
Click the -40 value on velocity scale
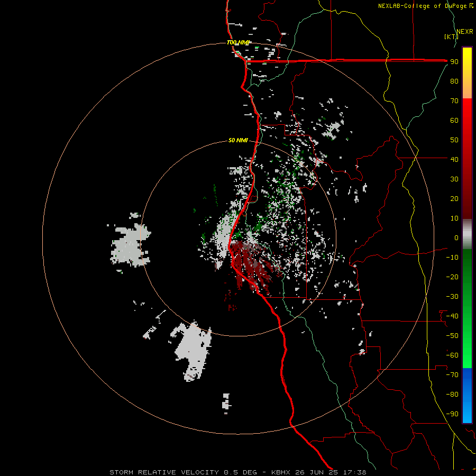pos(452,316)
